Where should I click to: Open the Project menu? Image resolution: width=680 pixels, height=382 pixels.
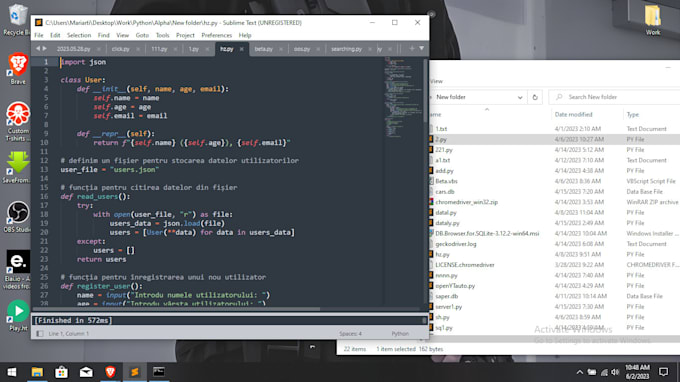(x=185, y=35)
